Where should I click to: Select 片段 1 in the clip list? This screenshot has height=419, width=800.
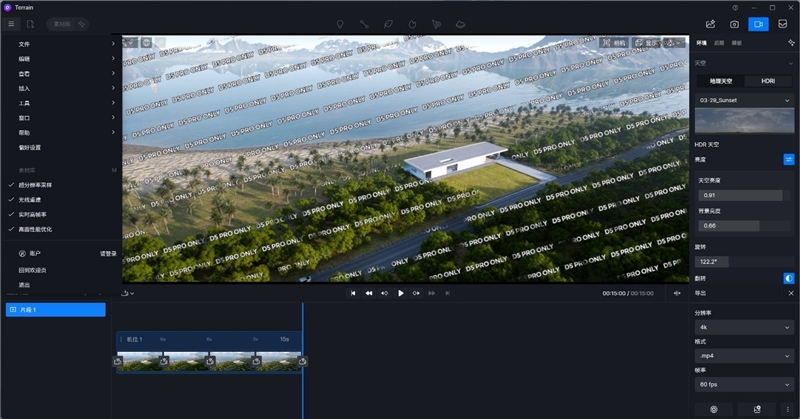click(x=55, y=310)
